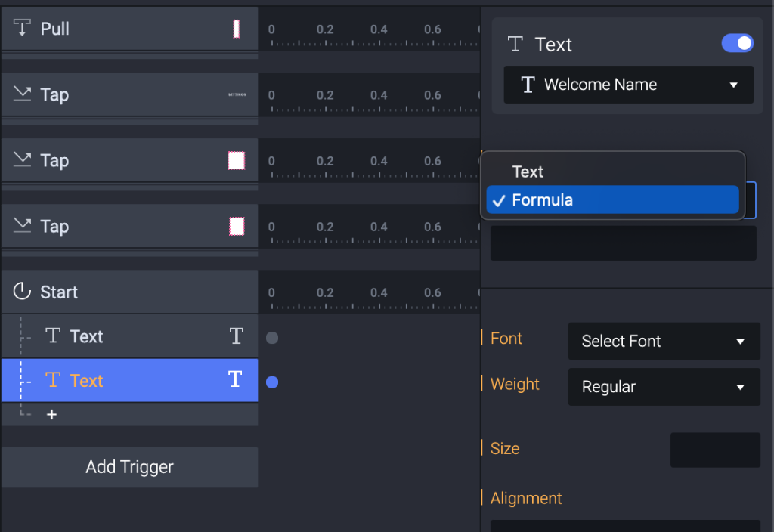Image resolution: width=774 pixels, height=532 pixels.
Task: Click the Size input field
Action: (x=714, y=450)
